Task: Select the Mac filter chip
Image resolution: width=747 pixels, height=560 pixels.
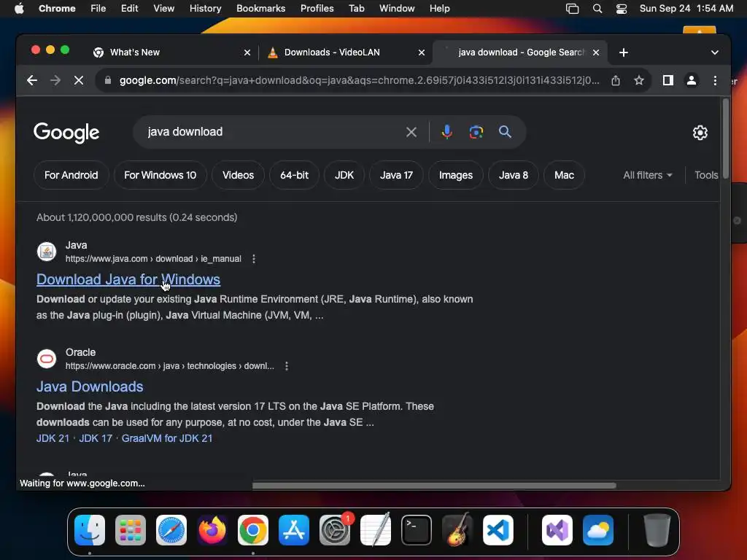Action: coord(564,175)
